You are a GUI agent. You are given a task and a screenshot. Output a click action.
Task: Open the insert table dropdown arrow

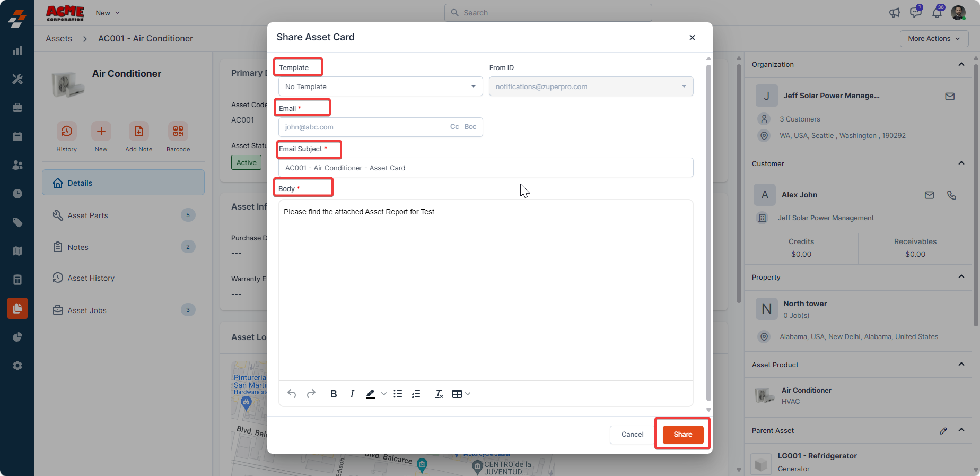468,394
